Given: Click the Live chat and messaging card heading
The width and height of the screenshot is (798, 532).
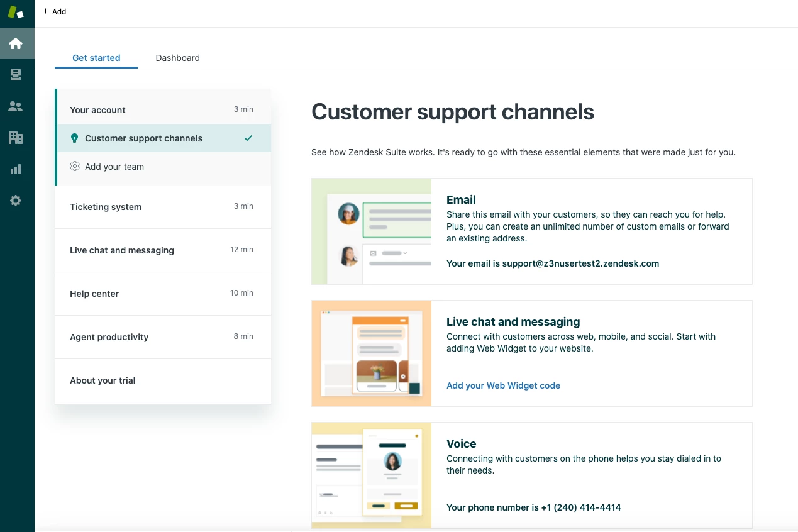Looking at the screenshot, I should tap(513, 322).
